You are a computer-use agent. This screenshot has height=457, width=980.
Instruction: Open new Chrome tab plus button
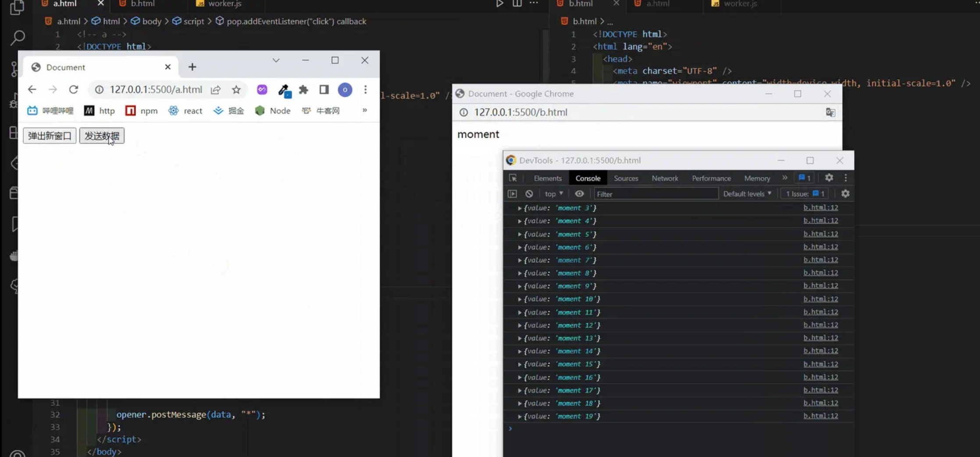[192, 67]
